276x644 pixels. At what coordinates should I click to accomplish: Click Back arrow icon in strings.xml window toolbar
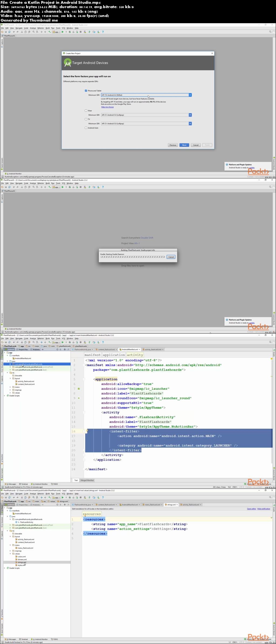coord(42,497)
